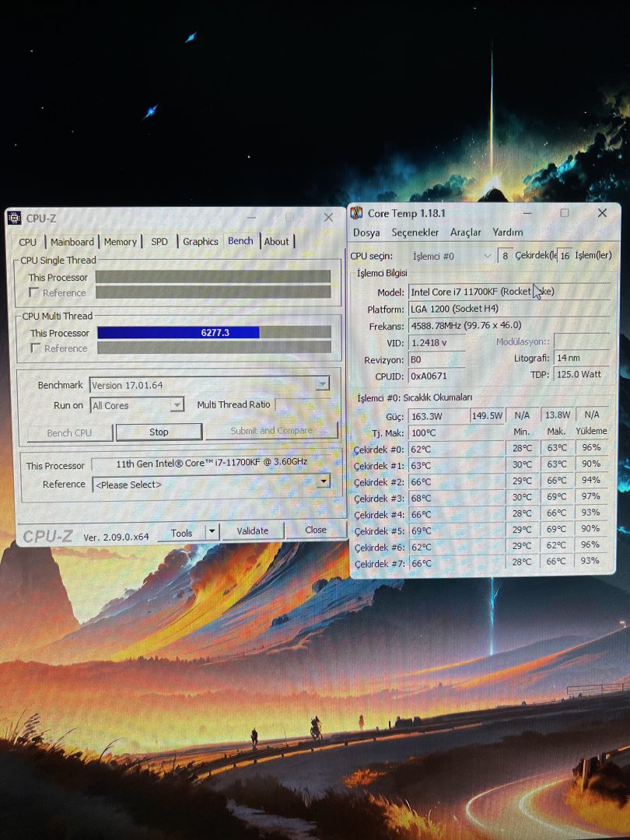Open the Araçlar menu
This screenshot has height=840, width=630.
[x=466, y=233]
